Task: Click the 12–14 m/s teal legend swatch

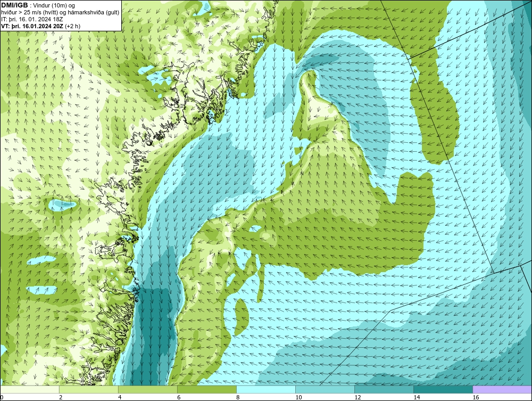Action: tap(384, 389)
